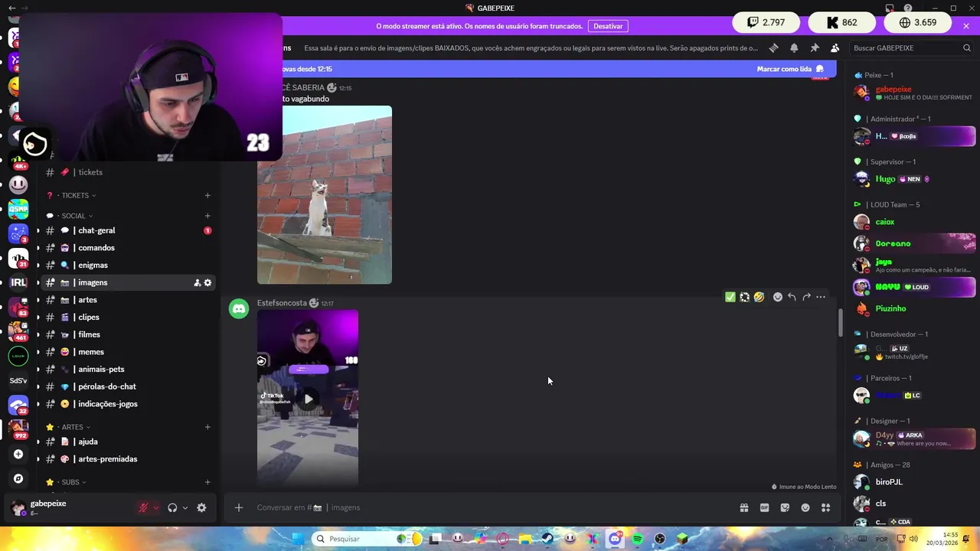The image size is (980, 551).
Task: Open Explore servers compass icon
Action: pyautogui.click(x=18, y=478)
